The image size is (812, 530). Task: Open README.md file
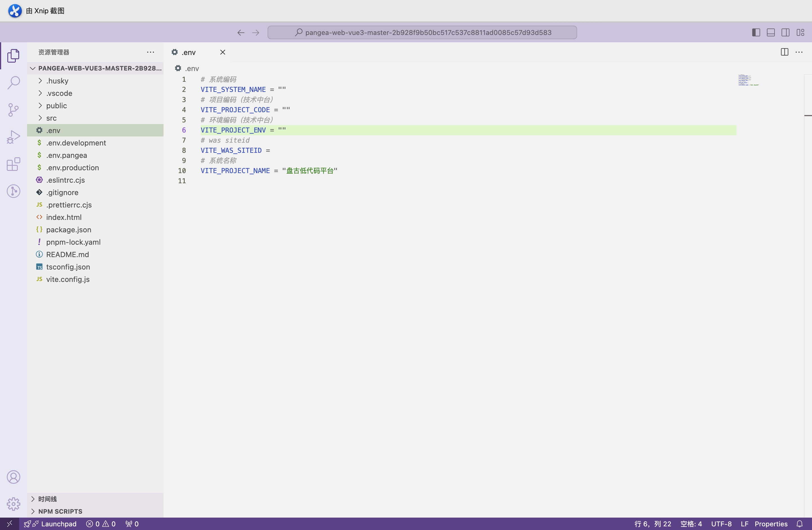coord(95,254)
